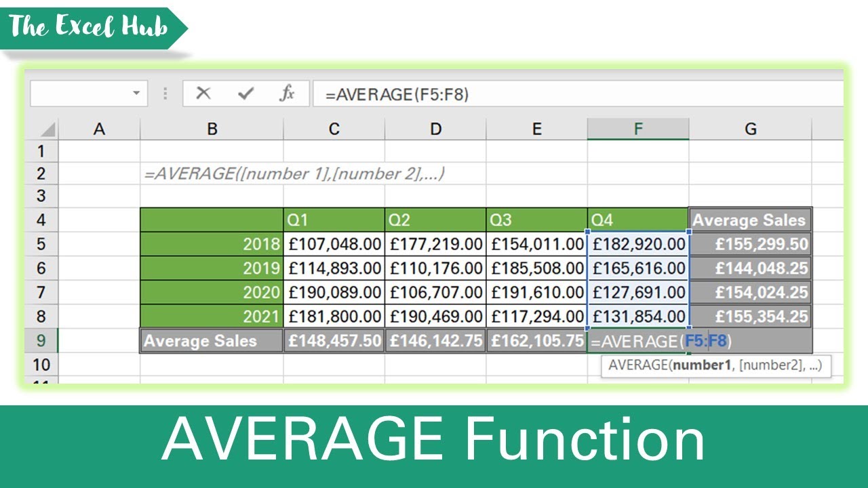Select cell with £162,105.75

[537, 340]
